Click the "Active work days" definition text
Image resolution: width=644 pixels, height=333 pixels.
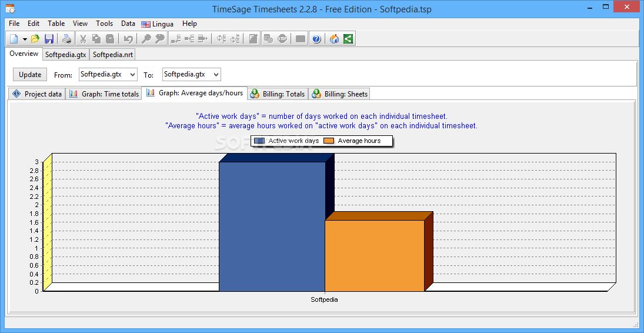322,116
